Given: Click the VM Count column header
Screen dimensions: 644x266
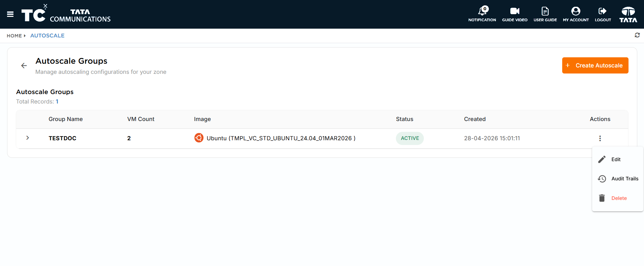Looking at the screenshot, I should 141,119.
